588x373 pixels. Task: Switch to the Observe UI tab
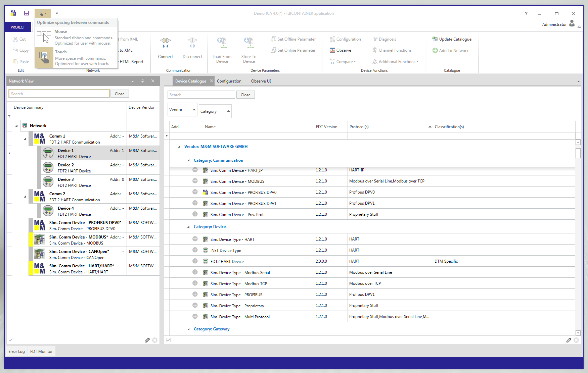pos(261,81)
